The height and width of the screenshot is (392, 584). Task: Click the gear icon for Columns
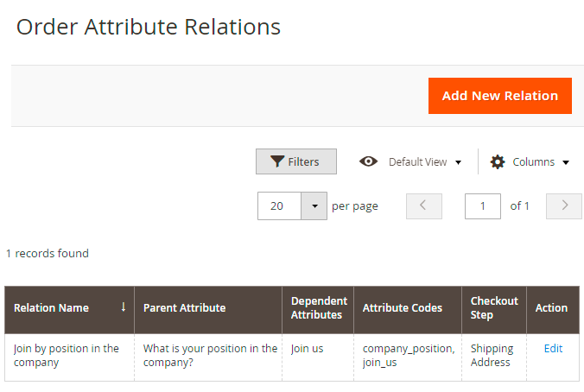click(x=498, y=161)
